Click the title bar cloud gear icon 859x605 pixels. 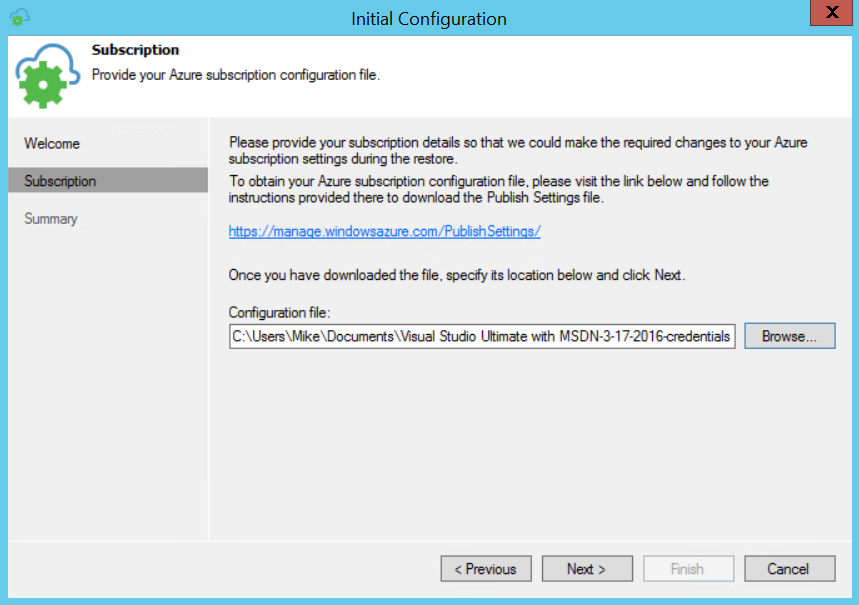pos(20,18)
